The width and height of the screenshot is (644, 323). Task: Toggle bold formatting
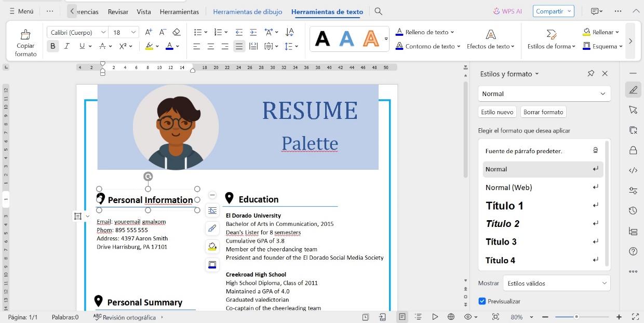coord(52,46)
